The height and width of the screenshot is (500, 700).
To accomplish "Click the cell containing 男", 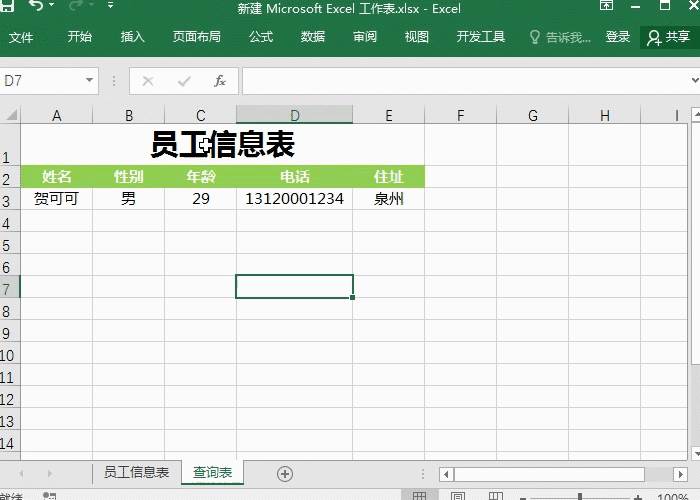I will point(129,199).
